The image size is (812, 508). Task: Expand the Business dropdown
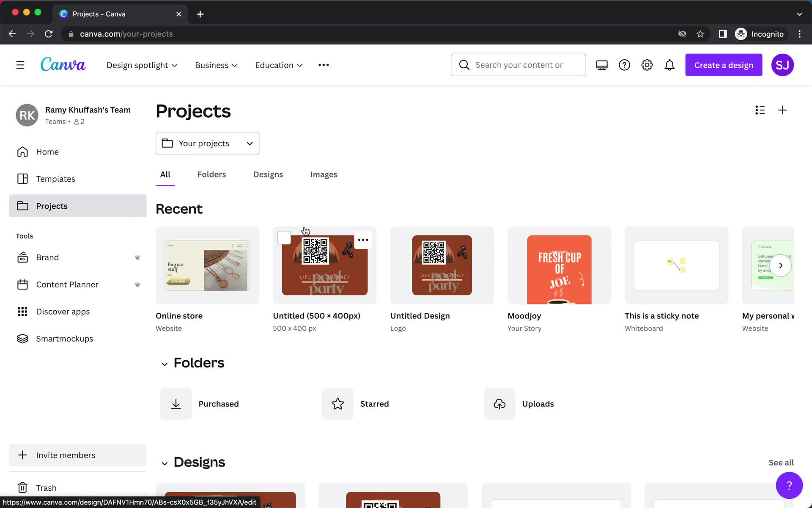[216, 65]
